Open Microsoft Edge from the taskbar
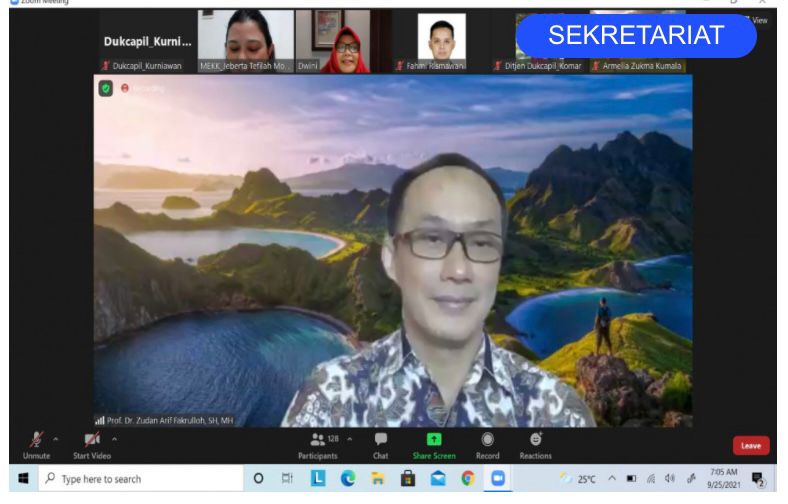 [348, 479]
